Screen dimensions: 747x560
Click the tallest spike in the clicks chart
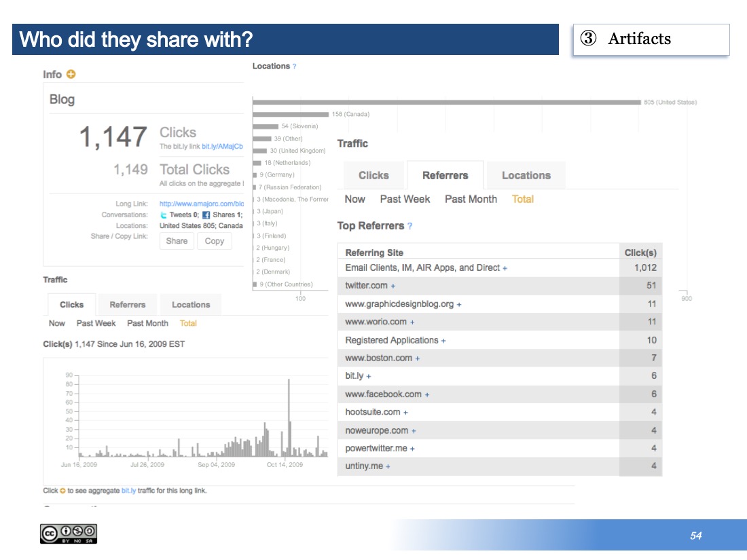(289, 417)
